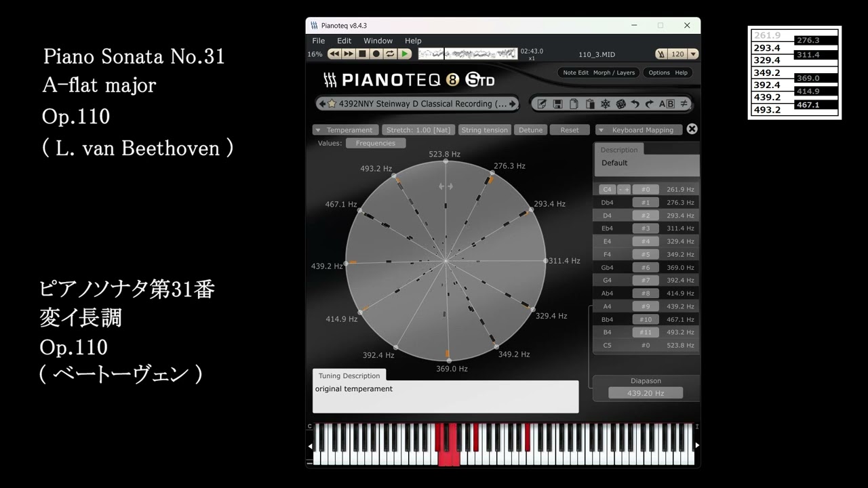Seek in the MIDI waveform overview

coord(468,54)
